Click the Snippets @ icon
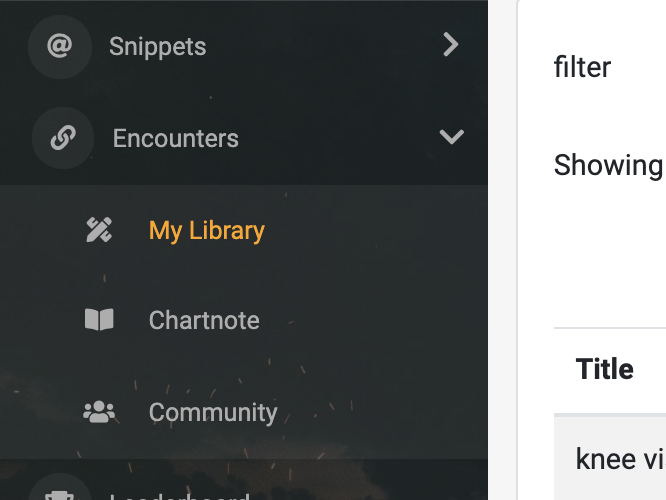Screen dimensions: 666x500 coord(59,46)
